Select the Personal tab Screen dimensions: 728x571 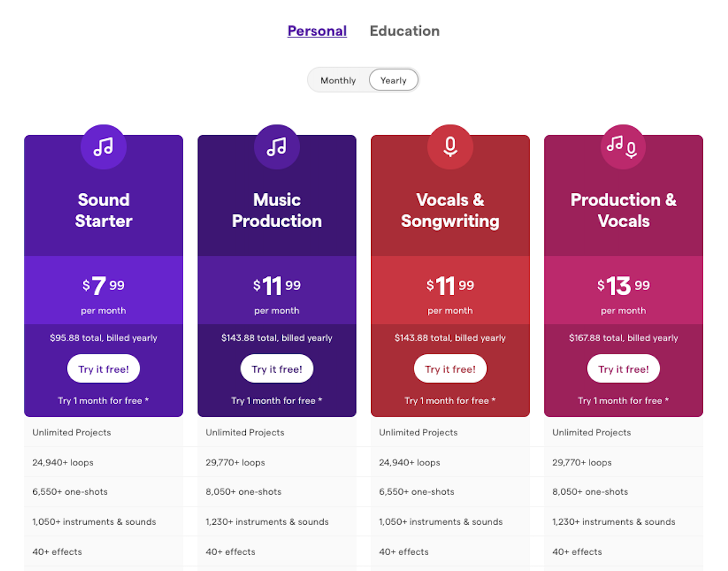pos(317,31)
